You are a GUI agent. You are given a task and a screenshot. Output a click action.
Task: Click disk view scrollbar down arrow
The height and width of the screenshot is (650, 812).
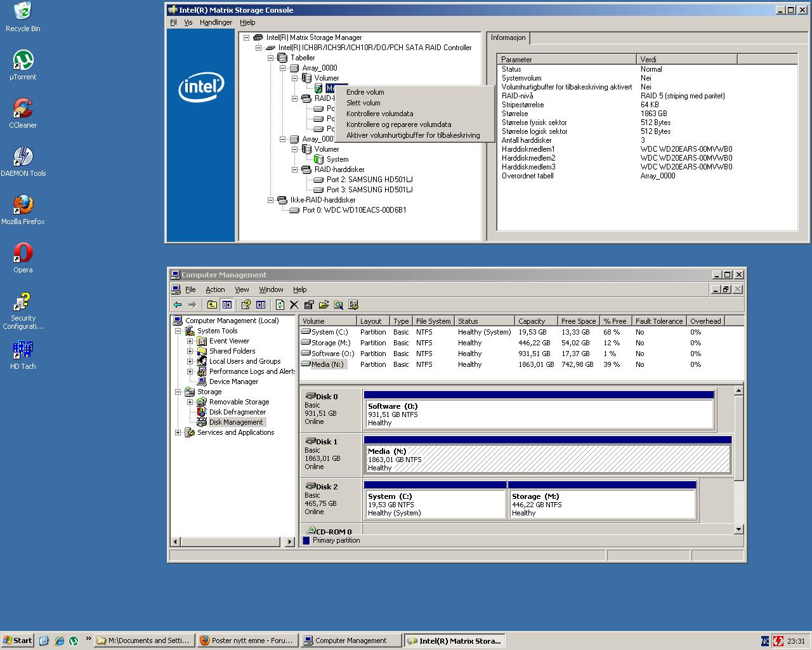point(738,529)
